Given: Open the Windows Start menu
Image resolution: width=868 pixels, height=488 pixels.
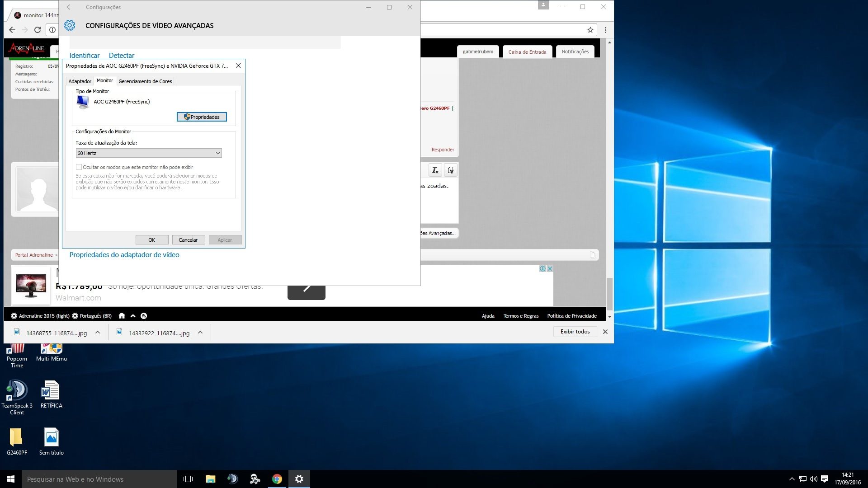Looking at the screenshot, I should coord(11,479).
